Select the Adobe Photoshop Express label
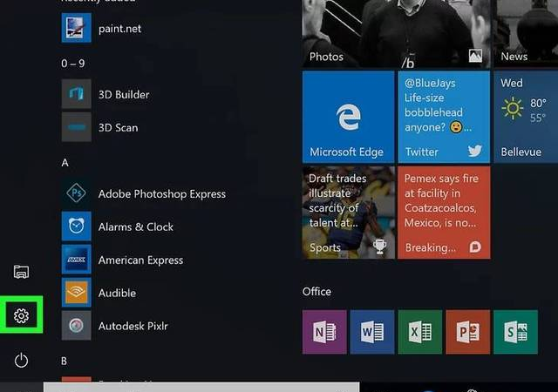This screenshot has width=558, height=392. (x=162, y=194)
